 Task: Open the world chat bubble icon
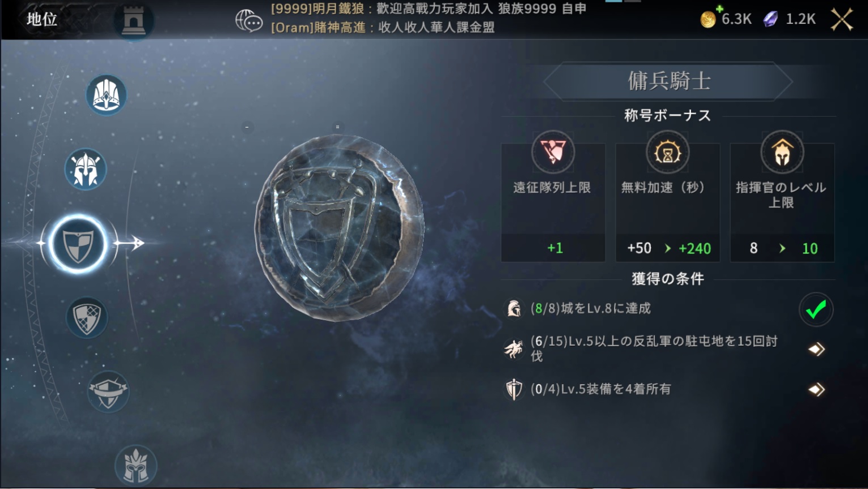(x=248, y=21)
